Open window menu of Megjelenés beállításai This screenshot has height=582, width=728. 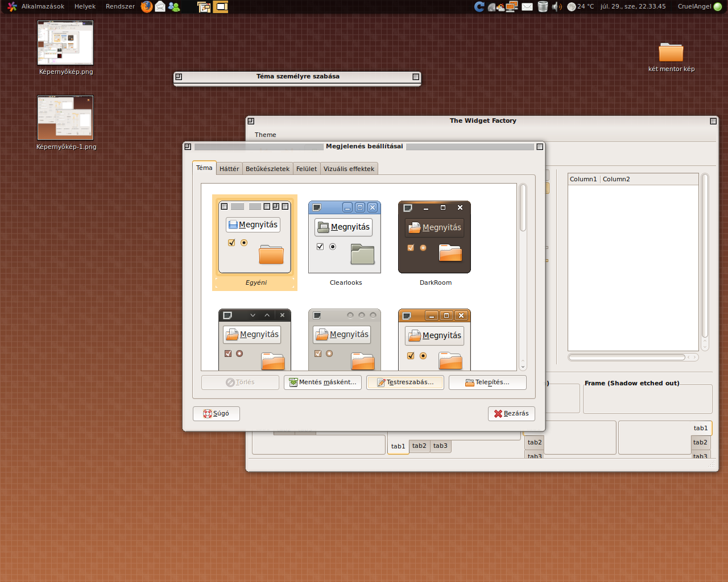click(x=188, y=147)
